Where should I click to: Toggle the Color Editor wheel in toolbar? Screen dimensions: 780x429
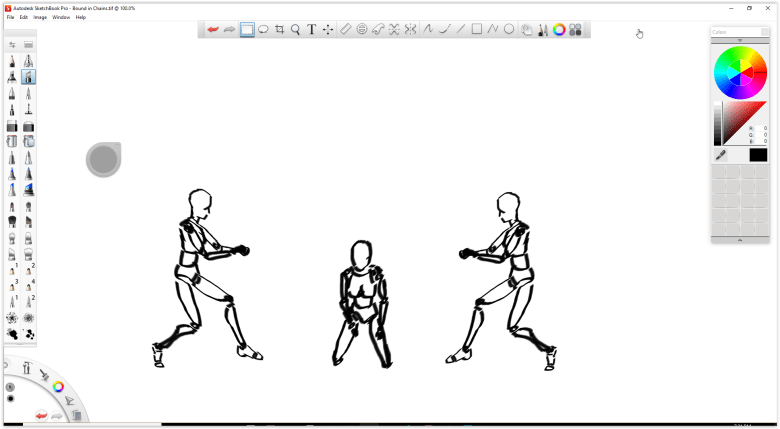click(559, 30)
